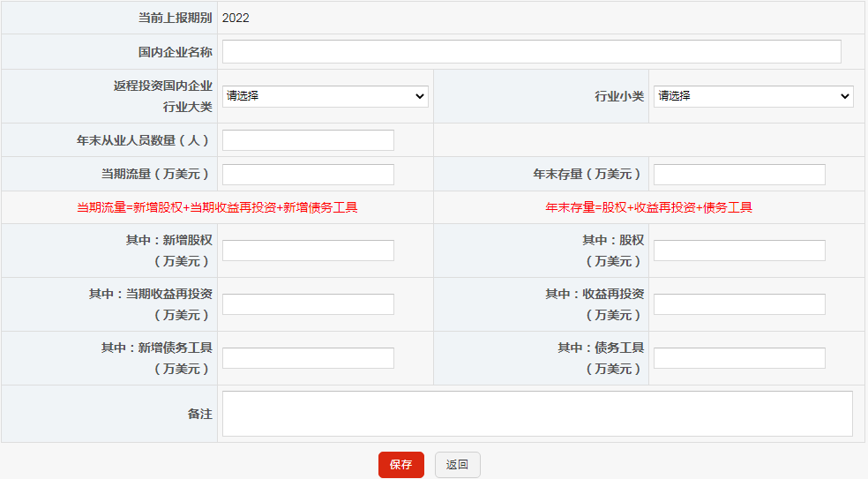Click inside the 备注 text area
This screenshot has width=868, height=479.
click(x=536, y=414)
